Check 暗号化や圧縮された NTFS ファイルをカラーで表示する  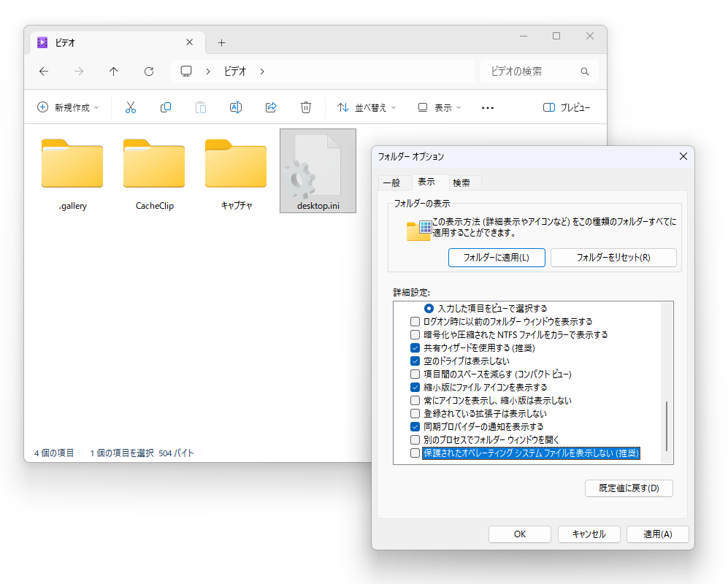pos(415,334)
